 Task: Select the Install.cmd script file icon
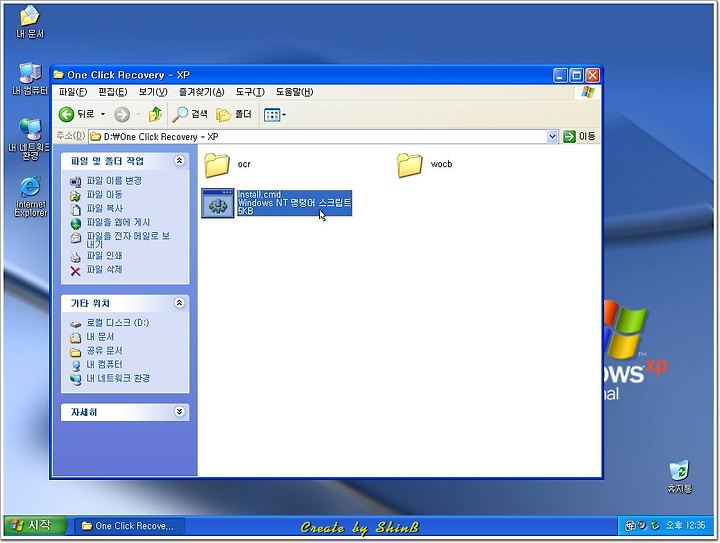click(x=218, y=203)
